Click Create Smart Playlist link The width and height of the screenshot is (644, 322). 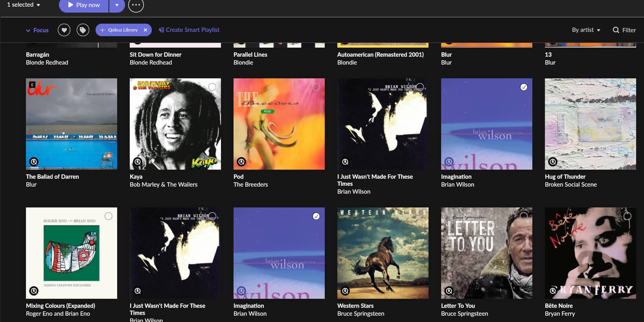pos(189,30)
